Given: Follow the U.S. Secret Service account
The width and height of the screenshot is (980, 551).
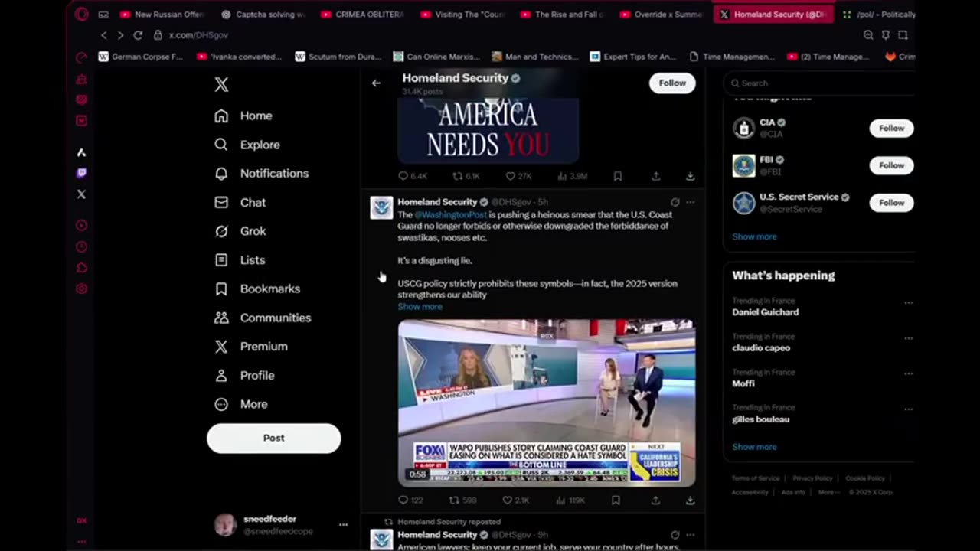Looking at the screenshot, I should 891,203.
